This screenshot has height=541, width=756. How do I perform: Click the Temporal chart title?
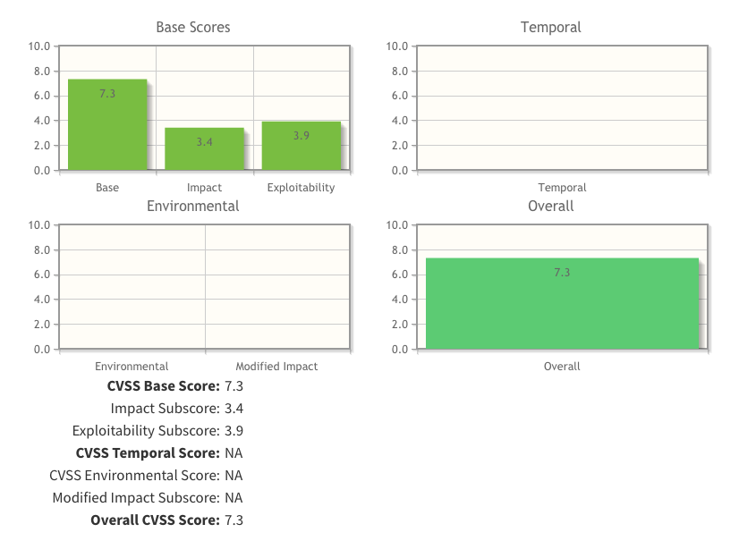click(x=551, y=28)
